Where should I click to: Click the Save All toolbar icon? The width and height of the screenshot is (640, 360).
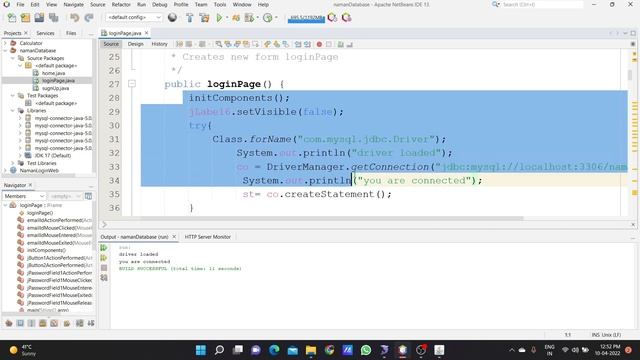click(53, 18)
